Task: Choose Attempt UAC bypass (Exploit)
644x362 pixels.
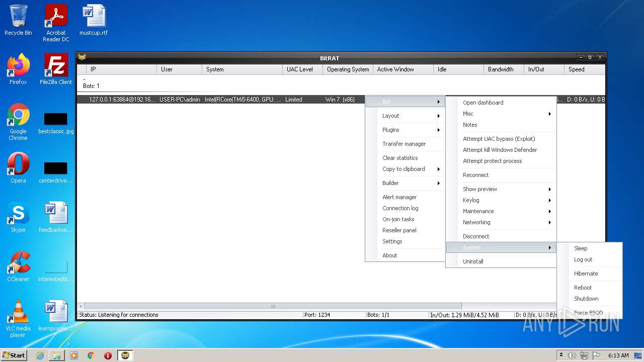Action: coord(501,139)
